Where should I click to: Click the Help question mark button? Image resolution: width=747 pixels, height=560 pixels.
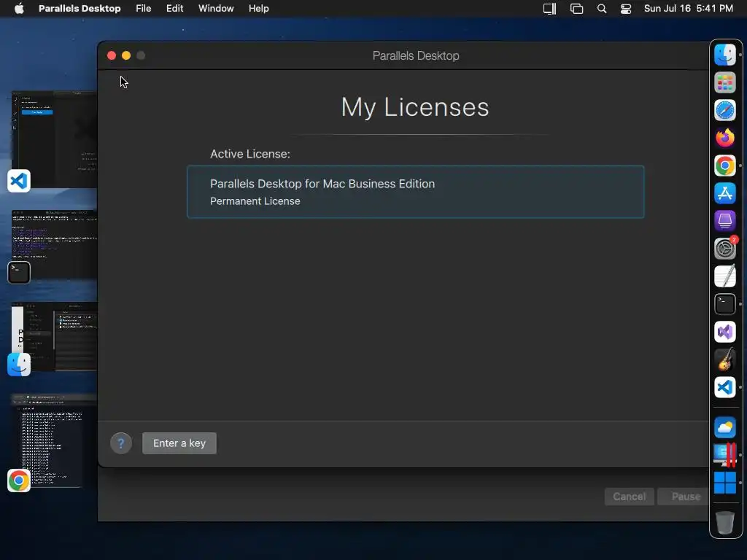(121, 443)
